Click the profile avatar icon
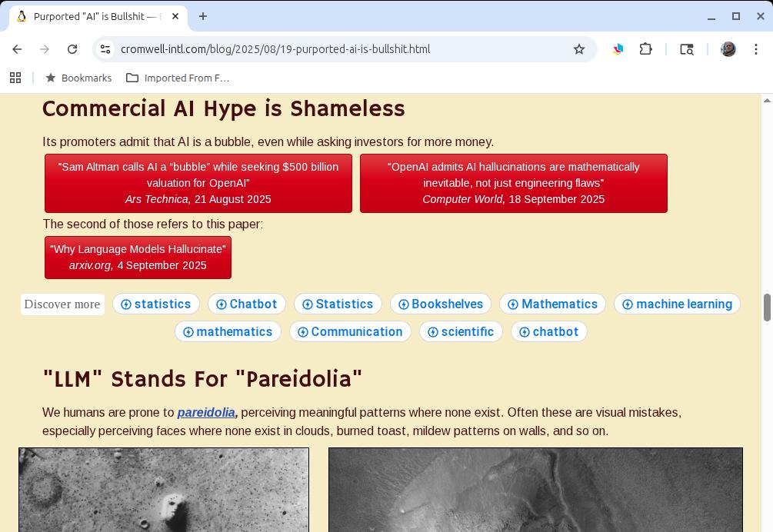 click(728, 49)
